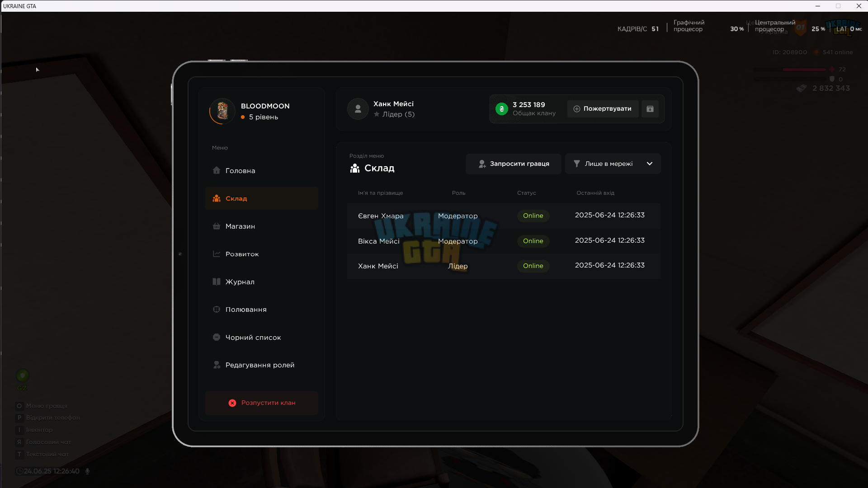Open the Чорний список menu item
Screen dimensions: 868x488
262,337
